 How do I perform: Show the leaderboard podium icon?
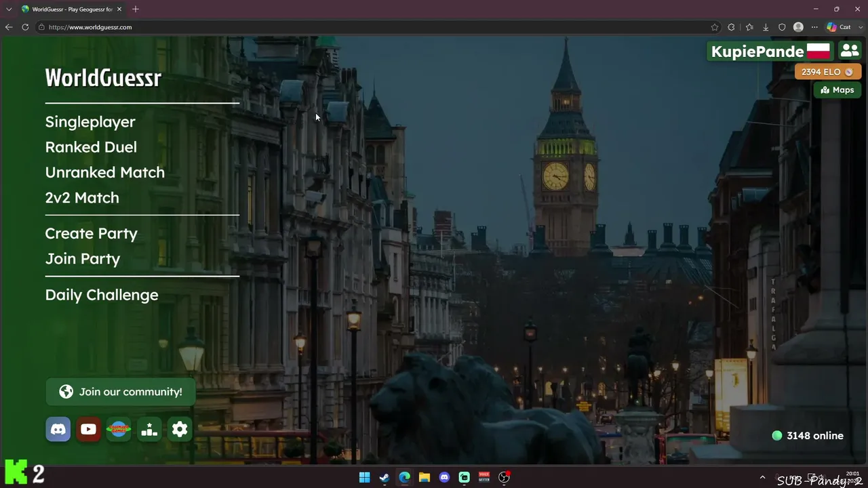point(149,429)
